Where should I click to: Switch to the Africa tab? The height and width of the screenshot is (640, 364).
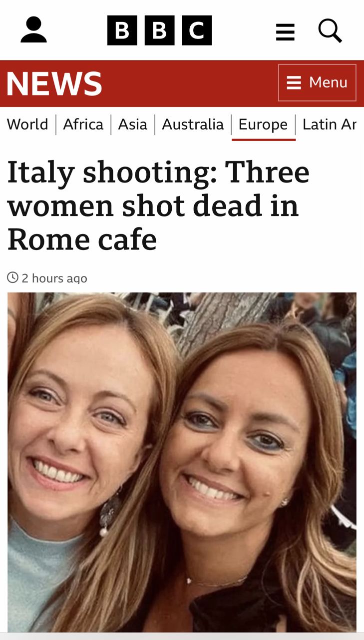(83, 124)
